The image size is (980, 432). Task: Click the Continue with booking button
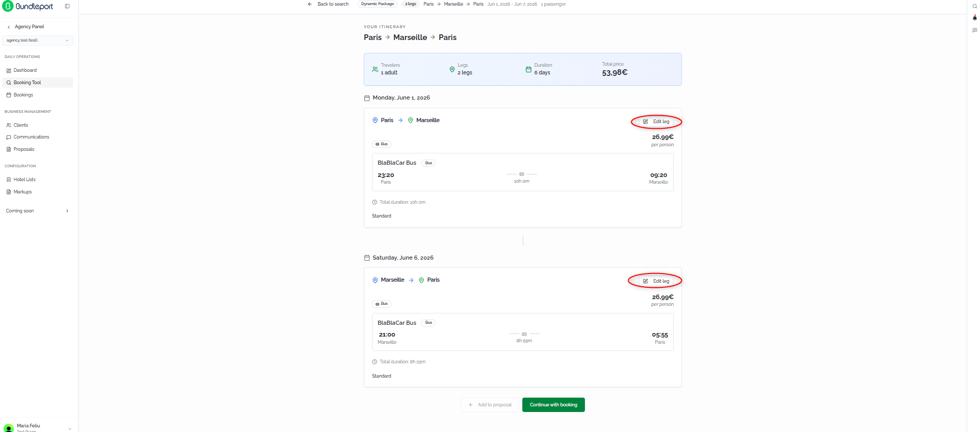click(554, 405)
